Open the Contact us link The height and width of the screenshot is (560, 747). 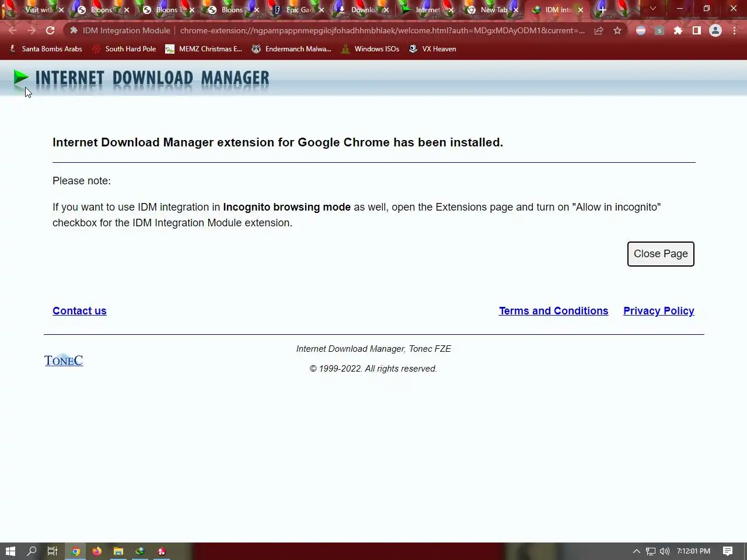79,311
